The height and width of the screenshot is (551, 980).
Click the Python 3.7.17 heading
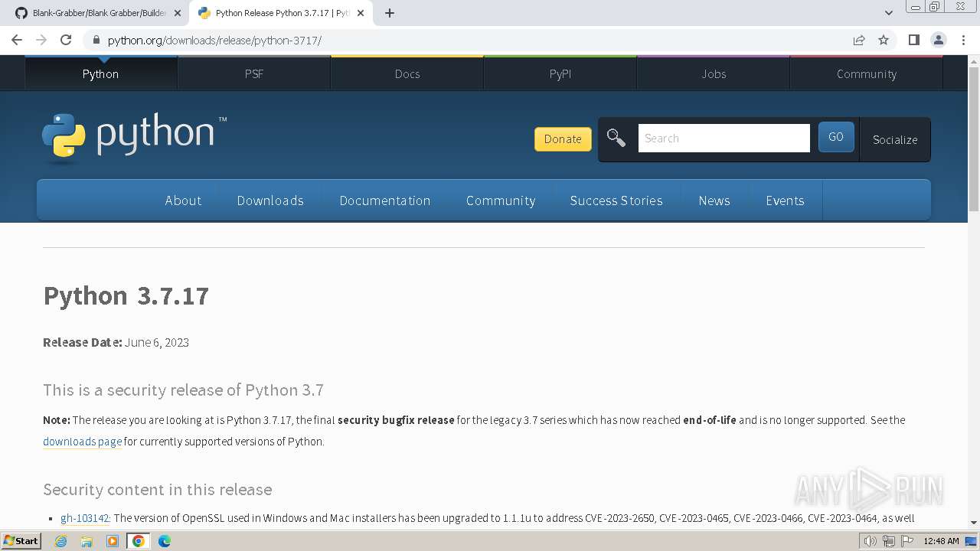click(x=126, y=295)
